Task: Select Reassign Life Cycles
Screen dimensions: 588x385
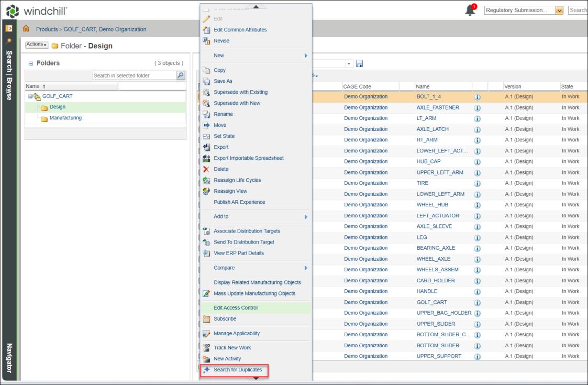Action: pyautogui.click(x=237, y=180)
